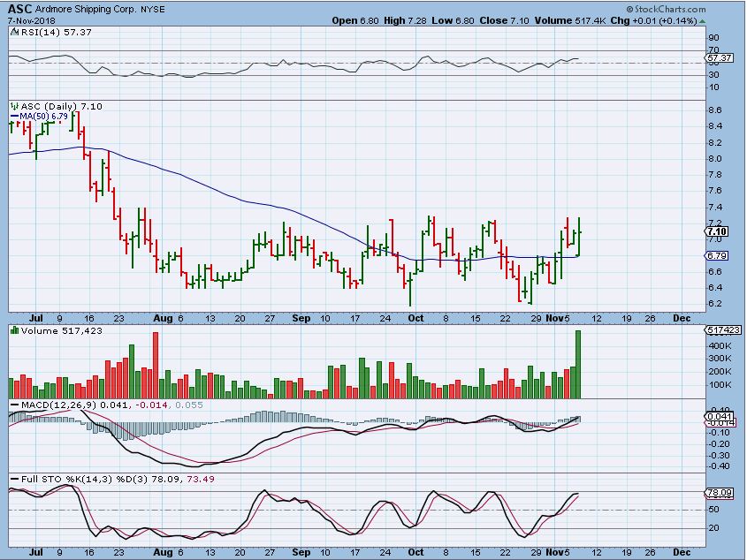Image resolution: width=747 pixels, height=560 pixels.
Task: Click the 20 level on stochastic axis
Action: [x=714, y=528]
